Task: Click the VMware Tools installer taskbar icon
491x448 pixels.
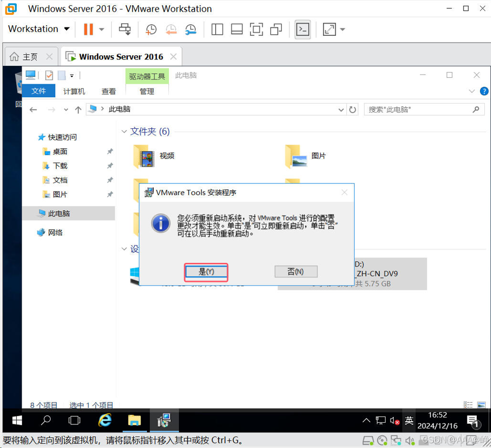Action: click(x=164, y=421)
